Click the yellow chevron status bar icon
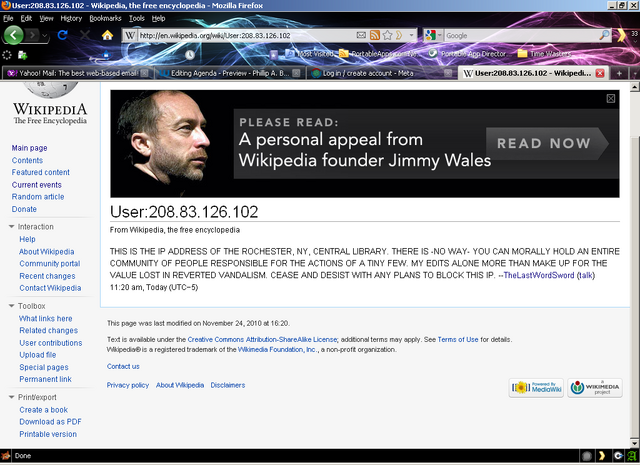 click(x=602, y=456)
